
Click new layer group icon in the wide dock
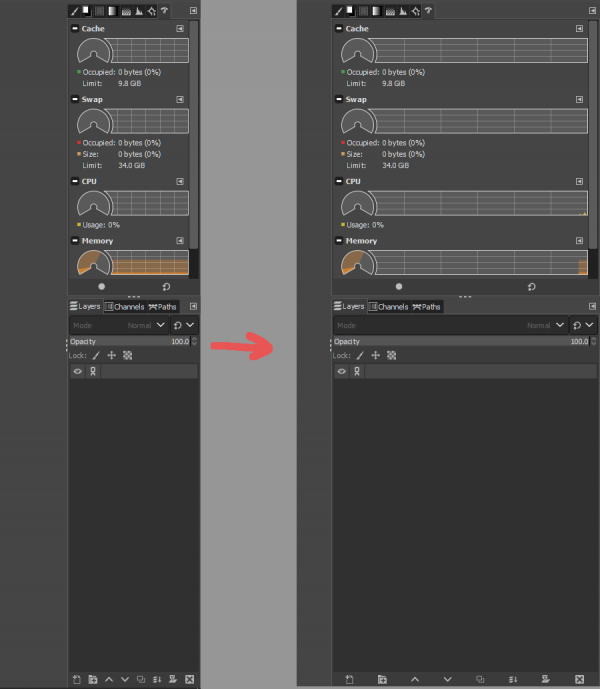click(x=382, y=679)
